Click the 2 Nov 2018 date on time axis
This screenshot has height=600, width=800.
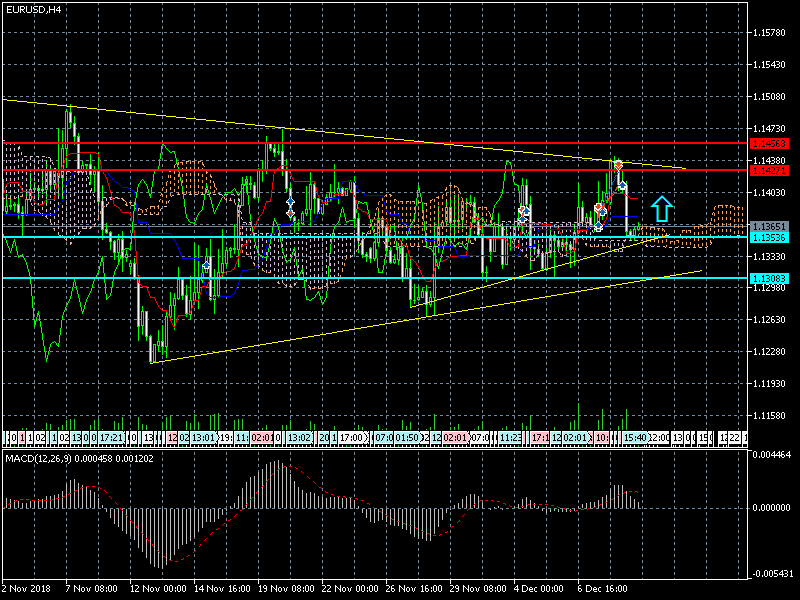coord(26,588)
